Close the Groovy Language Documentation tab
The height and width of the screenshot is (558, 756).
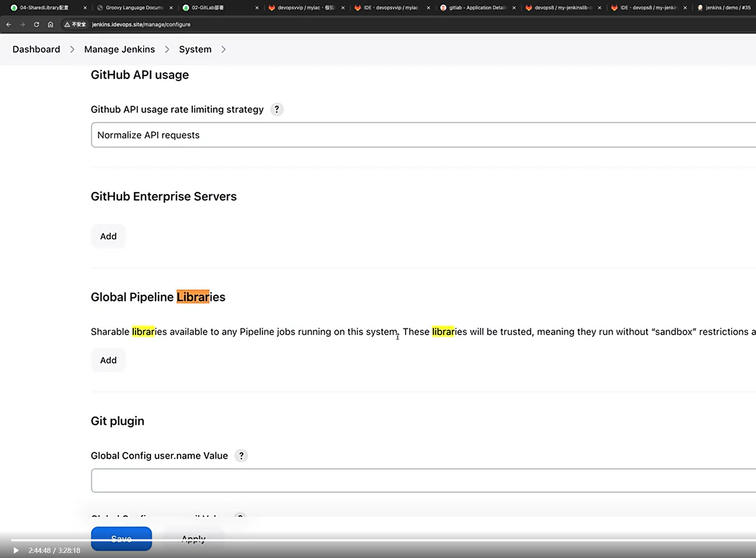[171, 8]
